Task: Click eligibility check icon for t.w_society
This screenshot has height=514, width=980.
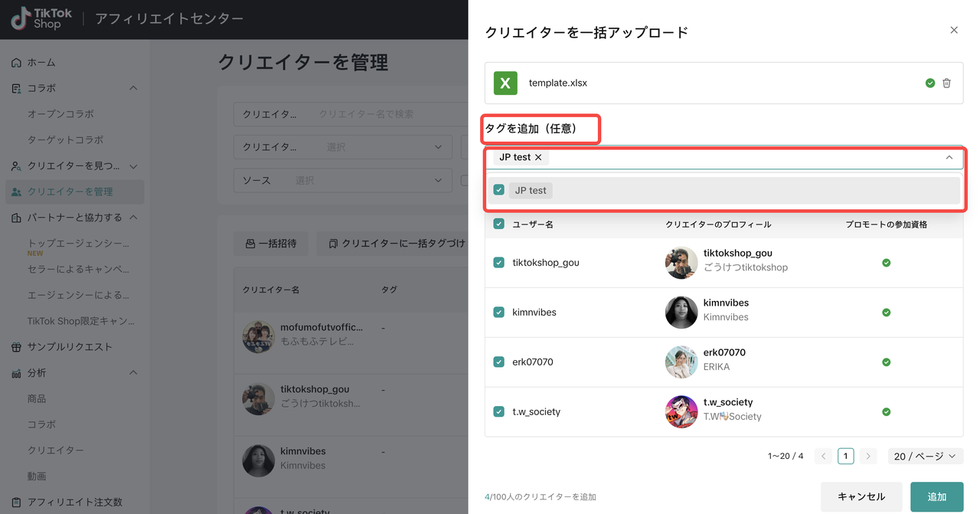Action: (886, 411)
